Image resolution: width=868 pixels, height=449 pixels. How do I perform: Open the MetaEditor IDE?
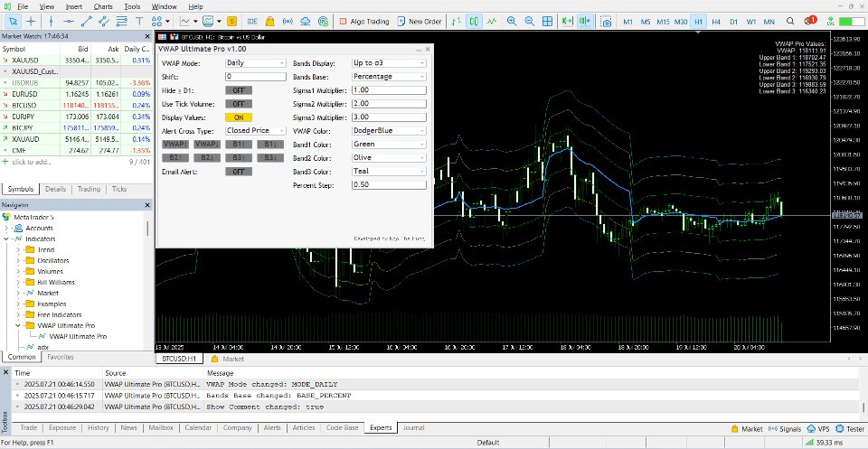tap(252, 21)
